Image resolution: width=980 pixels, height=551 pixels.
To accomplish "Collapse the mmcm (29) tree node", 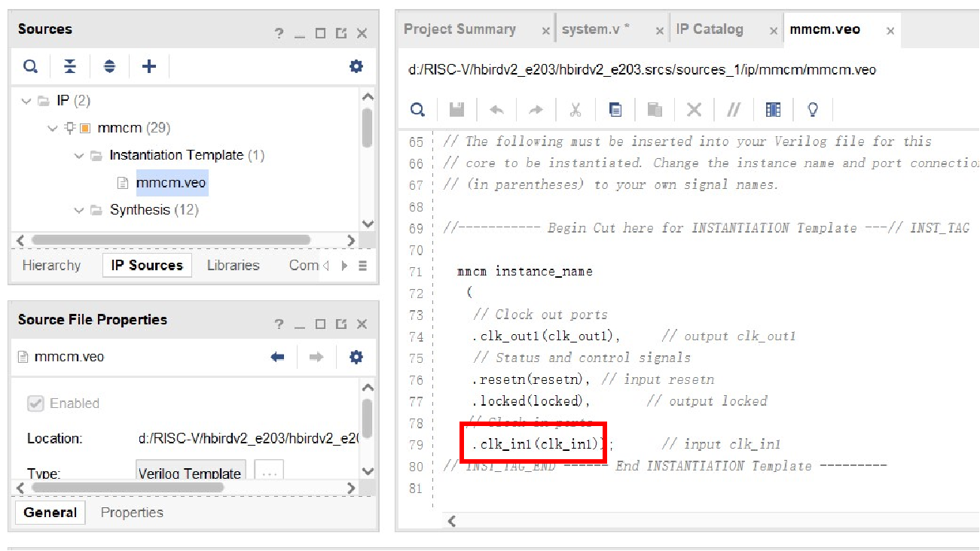I will [52, 128].
